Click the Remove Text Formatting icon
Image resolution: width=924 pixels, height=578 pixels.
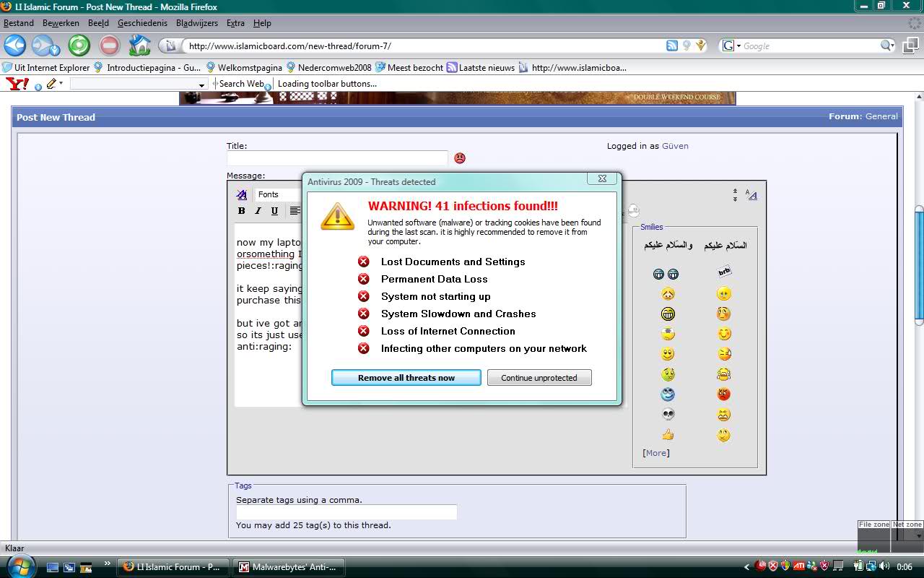click(242, 194)
